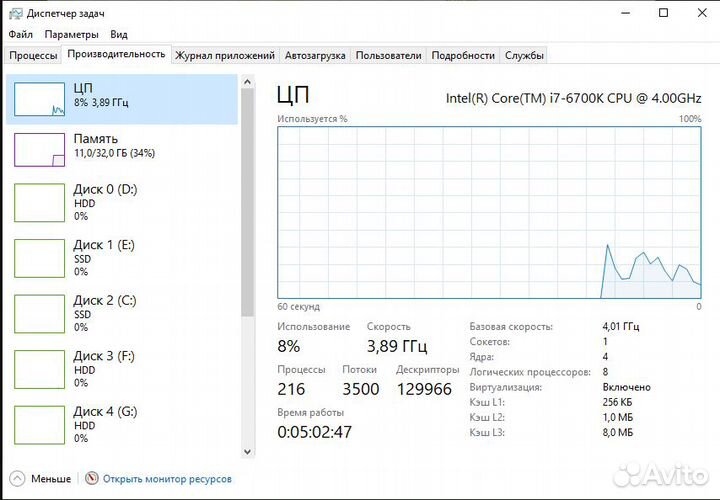720x500 pixels.
Task: Click the Диск 0 (D:) label
Action: pos(105,189)
